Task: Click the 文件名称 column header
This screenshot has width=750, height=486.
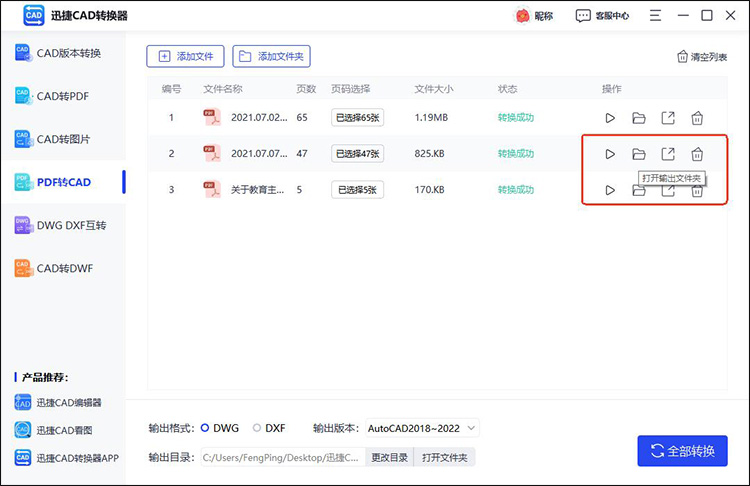Action: click(223, 89)
